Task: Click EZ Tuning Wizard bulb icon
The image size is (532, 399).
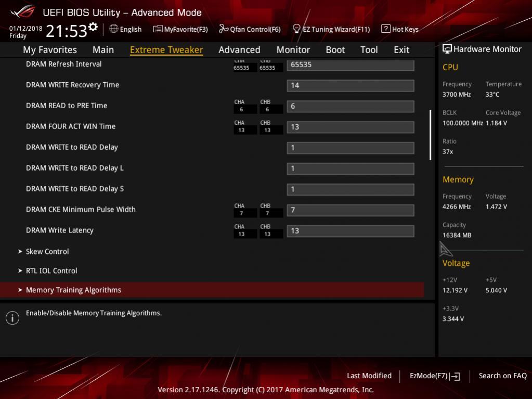Action: [x=296, y=29]
